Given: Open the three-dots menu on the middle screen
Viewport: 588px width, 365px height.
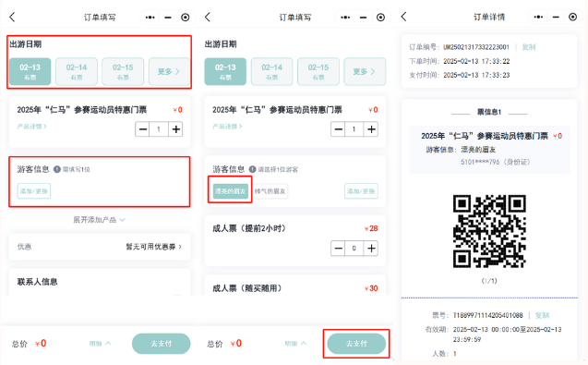Looking at the screenshot, I should click(x=345, y=18).
